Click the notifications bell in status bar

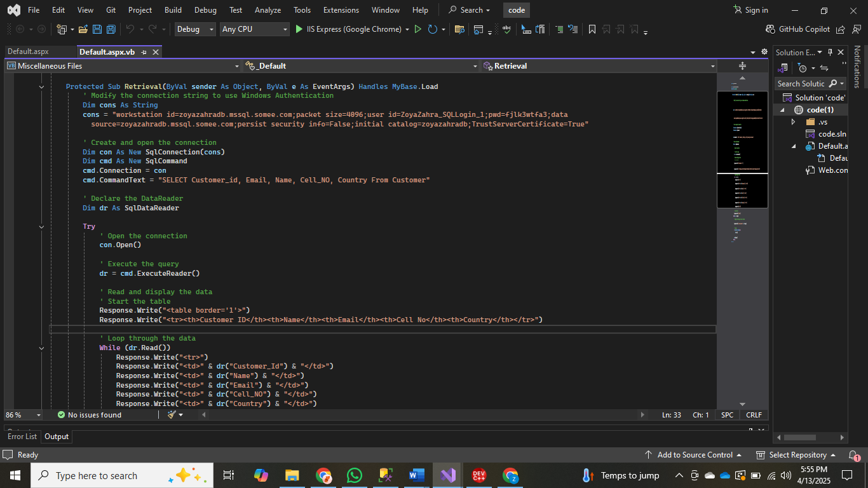click(x=853, y=455)
